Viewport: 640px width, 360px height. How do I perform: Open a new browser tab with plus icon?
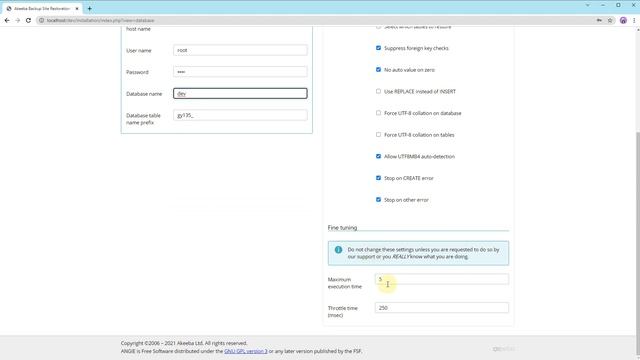click(x=89, y=9)
